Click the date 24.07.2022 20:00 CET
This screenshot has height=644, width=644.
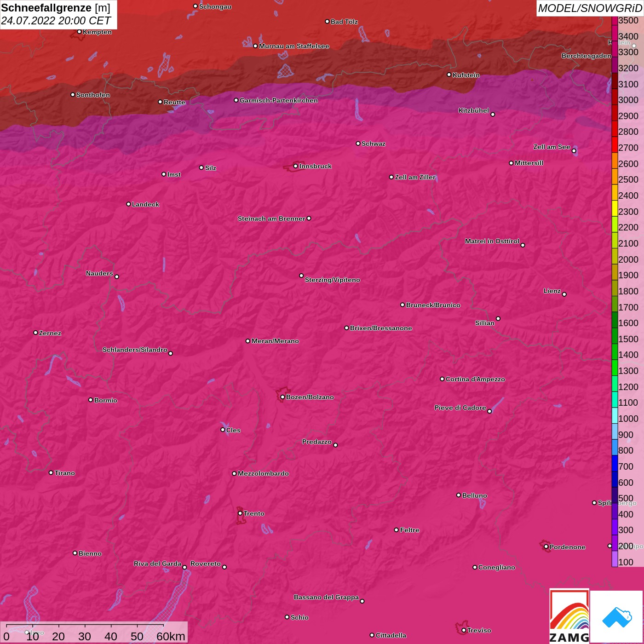[x=56, y=21]
